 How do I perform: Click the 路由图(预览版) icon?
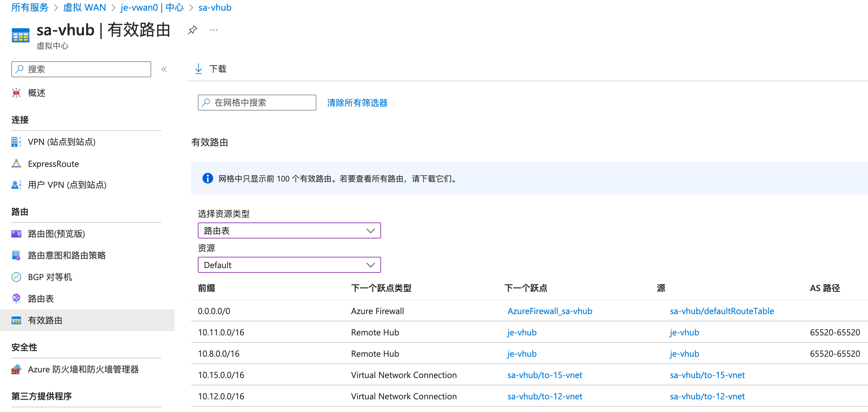[x=16, y=234]
